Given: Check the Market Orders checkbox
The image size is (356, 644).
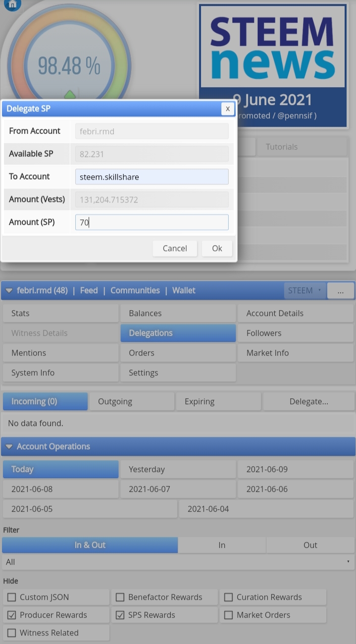Looking at the screenshot, I should pos(229,615).
